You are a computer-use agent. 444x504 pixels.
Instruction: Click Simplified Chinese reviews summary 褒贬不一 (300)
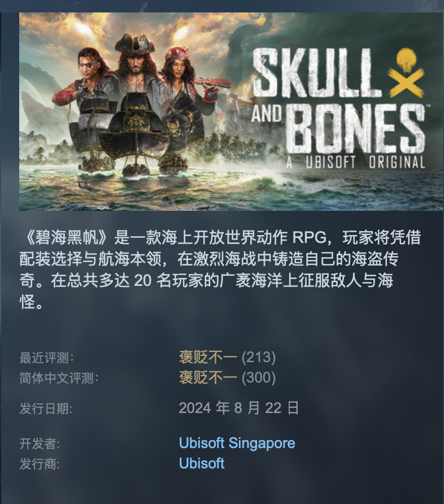pyautogui.click(x=227, y=377)
